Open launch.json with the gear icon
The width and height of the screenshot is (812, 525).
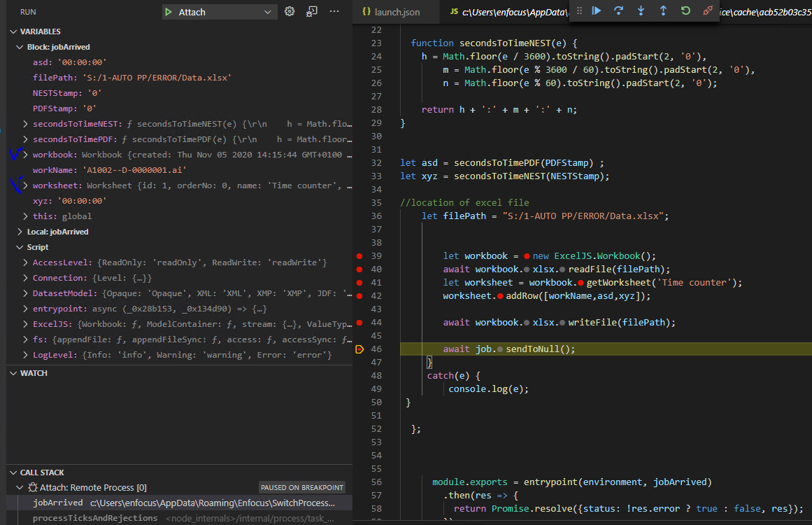click(x=290, y=12)
